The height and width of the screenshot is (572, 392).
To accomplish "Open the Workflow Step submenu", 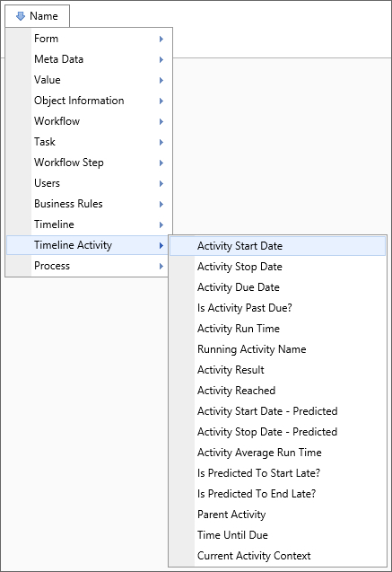I will (89, 163).
